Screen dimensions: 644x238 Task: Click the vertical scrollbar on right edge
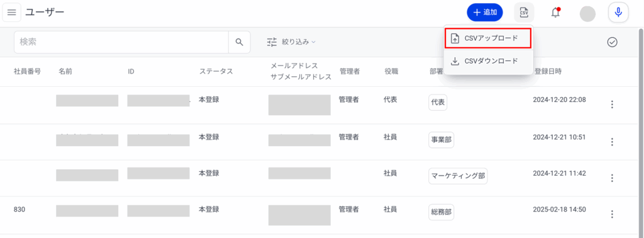pos(641,132)
